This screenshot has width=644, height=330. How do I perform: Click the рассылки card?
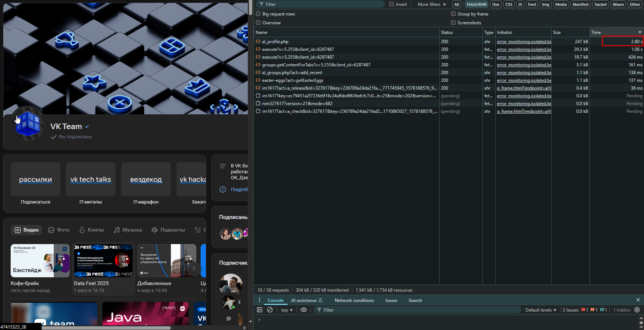coord(35,179)
